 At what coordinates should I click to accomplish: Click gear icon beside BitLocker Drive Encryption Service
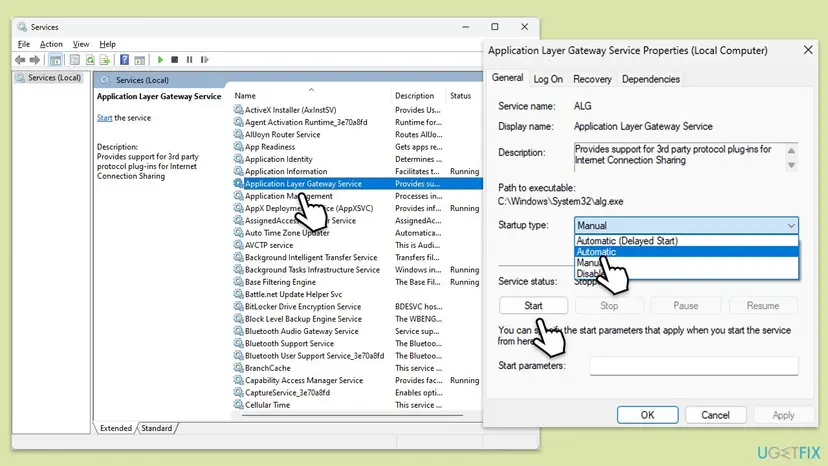point(238,306)
